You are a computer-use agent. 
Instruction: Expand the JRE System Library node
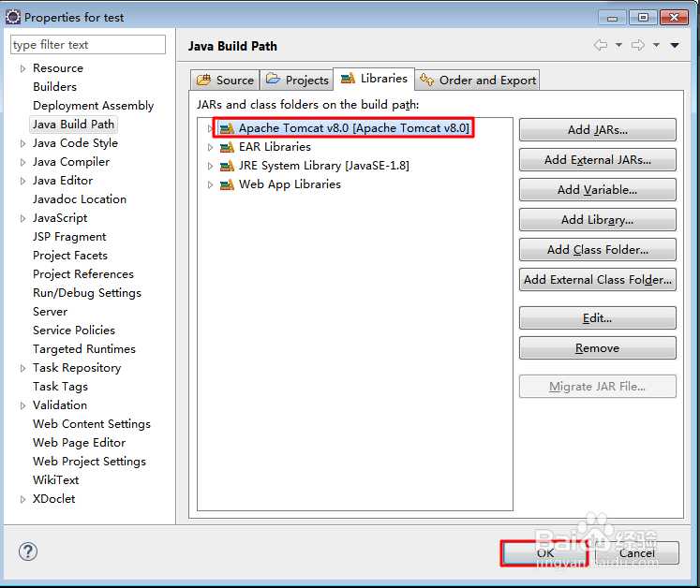tap(210, 166)
